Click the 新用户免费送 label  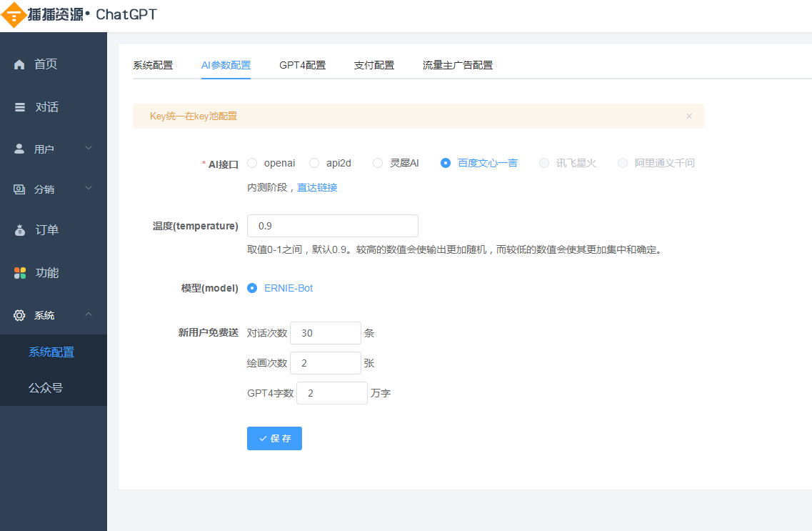209,332
